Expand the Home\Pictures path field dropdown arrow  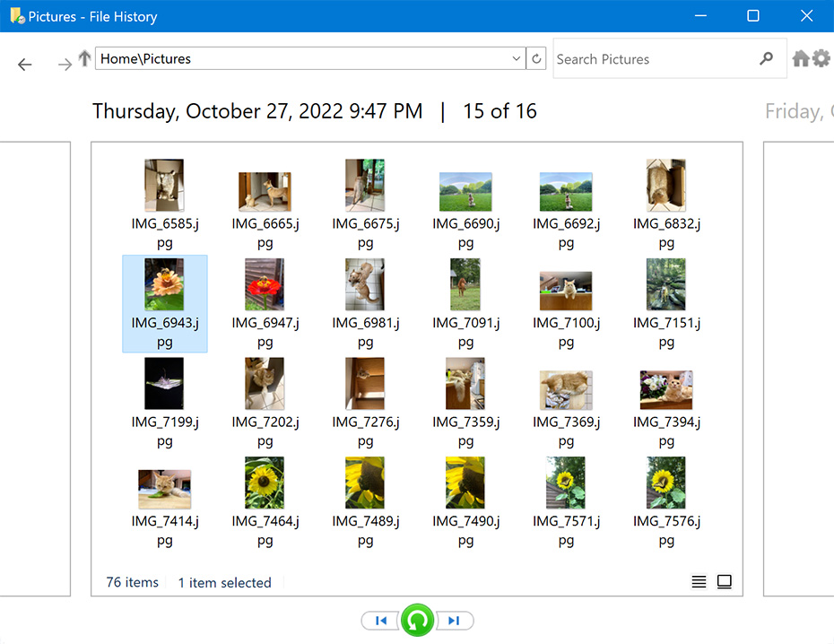[516, 57]
